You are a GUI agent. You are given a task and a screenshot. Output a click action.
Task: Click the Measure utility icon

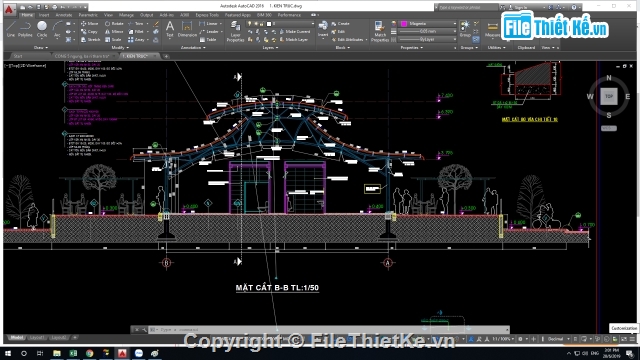point(492,29)
